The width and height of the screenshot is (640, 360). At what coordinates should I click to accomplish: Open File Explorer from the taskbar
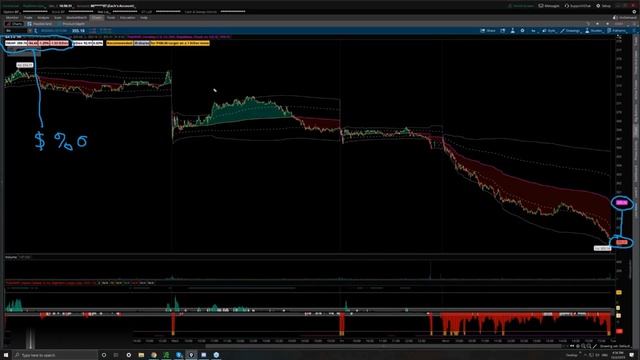(x=141, y=355)
